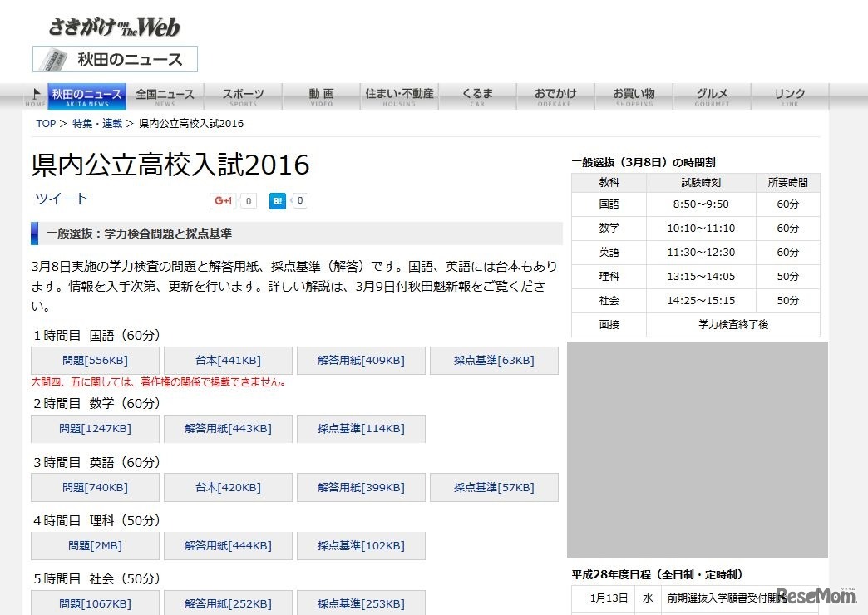868x615 pixels.
Task: Open the 住まい・不動産 section
Action: click(x=399, y=94)
